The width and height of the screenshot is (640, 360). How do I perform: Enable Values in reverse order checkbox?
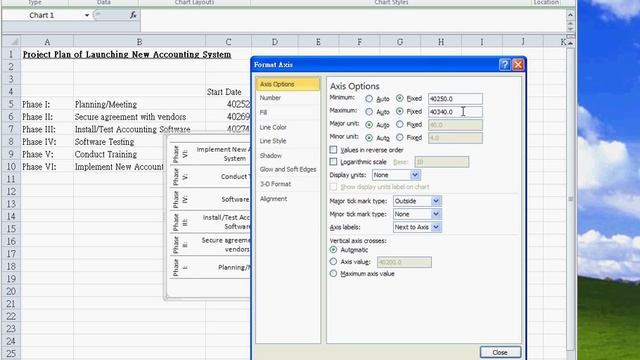click(x=333, y=150)
